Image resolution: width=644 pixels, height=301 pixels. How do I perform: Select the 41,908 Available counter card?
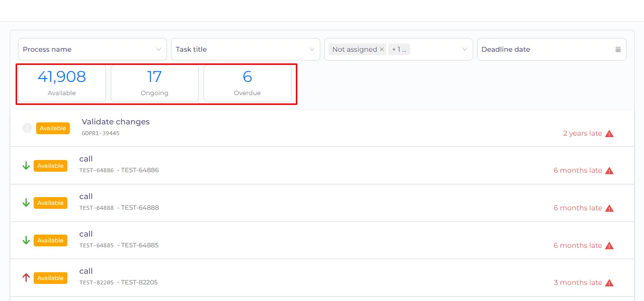(x=62, y=83)
